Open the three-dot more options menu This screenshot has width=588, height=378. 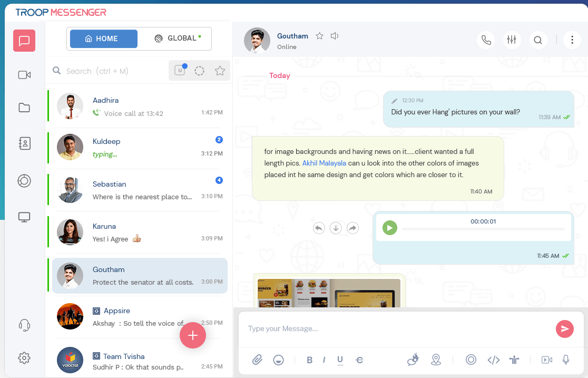pyautogui.click(x=572, y=40)
